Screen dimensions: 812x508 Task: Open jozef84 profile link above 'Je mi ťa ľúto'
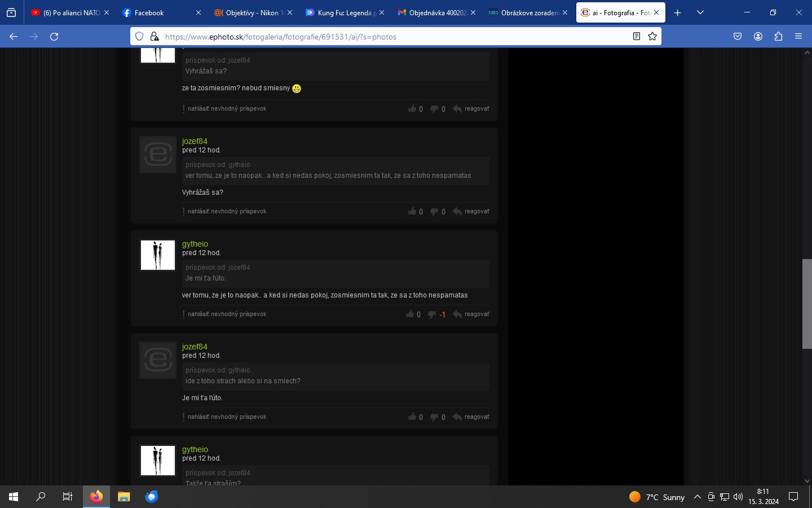195,347
